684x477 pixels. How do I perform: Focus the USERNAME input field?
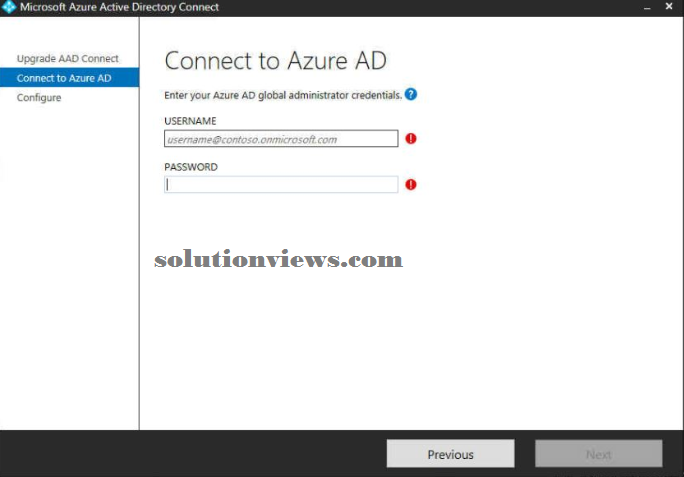point(281,139)
